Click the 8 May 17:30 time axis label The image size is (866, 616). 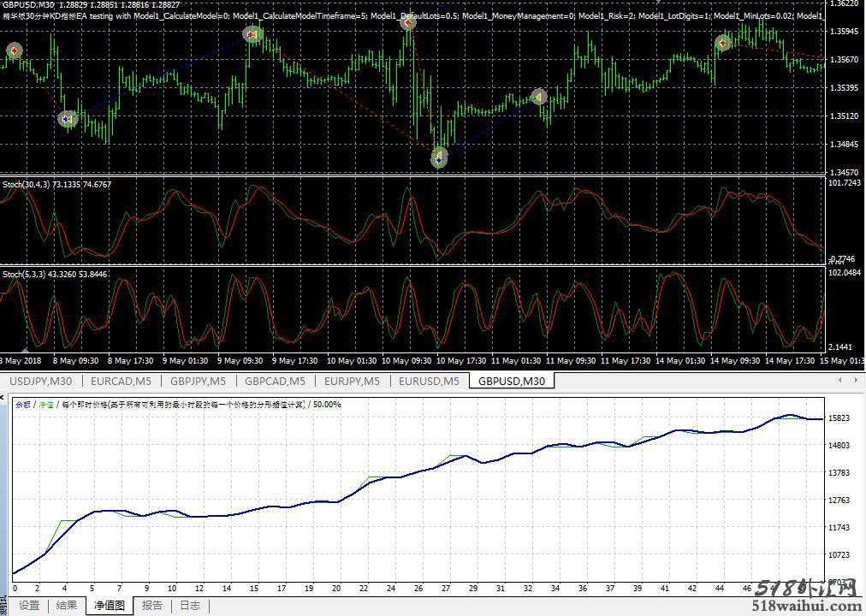[130, 361]
